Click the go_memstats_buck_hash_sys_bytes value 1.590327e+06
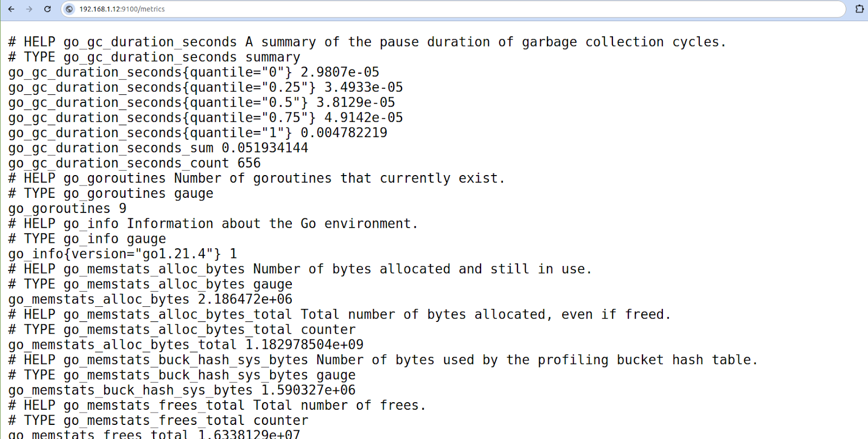The image size is (868, 439). tap(308, 390)
